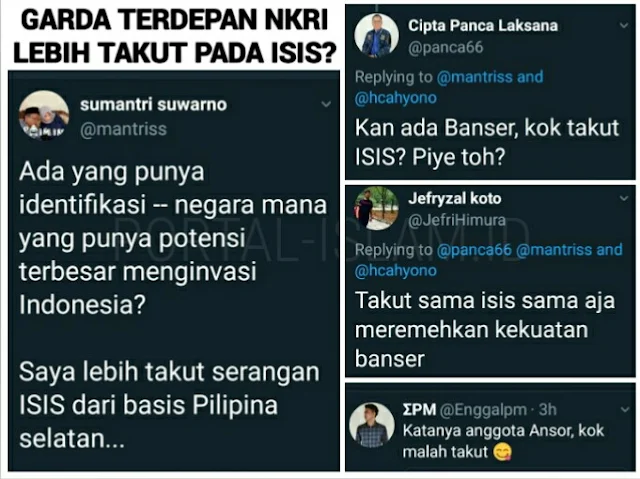Image resolution: width=640 pixels, height=479 pixels.
Task: Click the Jefryzal koto display name
Action: [455, 199]
